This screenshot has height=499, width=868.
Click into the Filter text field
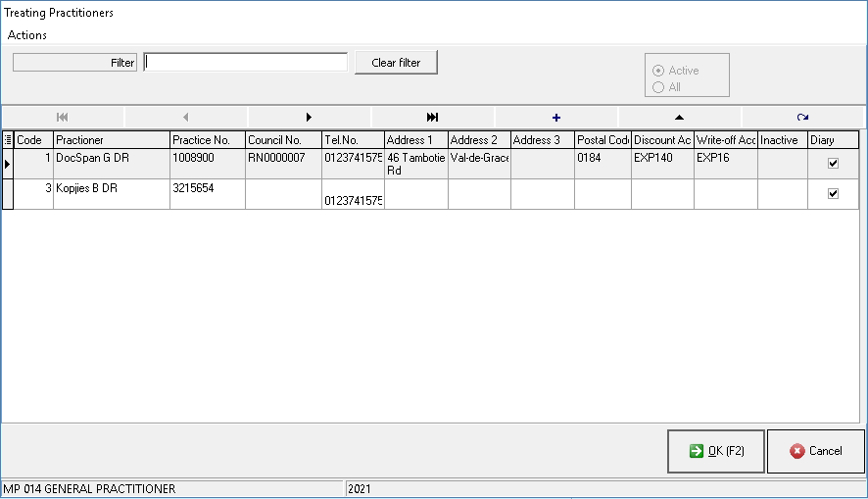click(245, 63)
